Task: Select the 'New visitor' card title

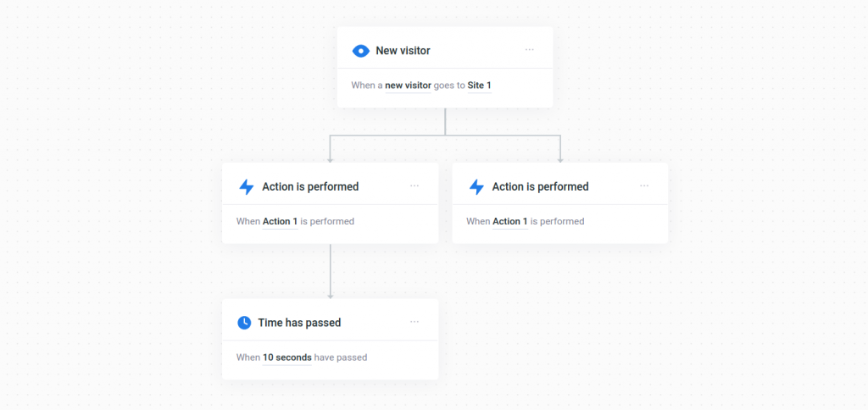Action: pos(403,51)
